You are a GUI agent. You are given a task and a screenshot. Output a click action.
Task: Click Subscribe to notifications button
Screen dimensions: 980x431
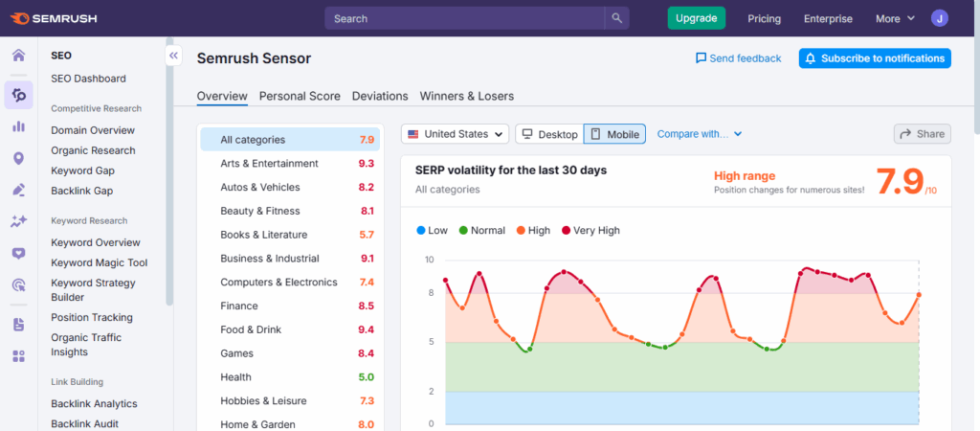pyautogui.click(x=875, y=58)
